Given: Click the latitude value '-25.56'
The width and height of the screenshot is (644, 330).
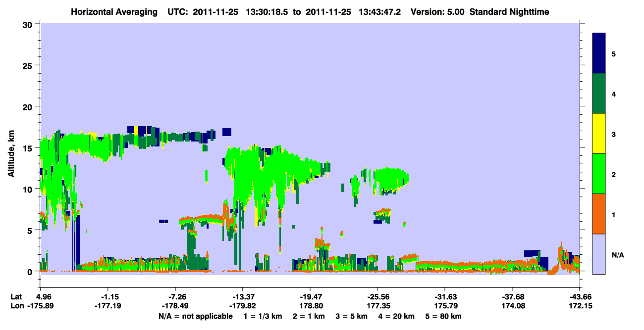Looking at the screenshot, I should click(377, 297).
